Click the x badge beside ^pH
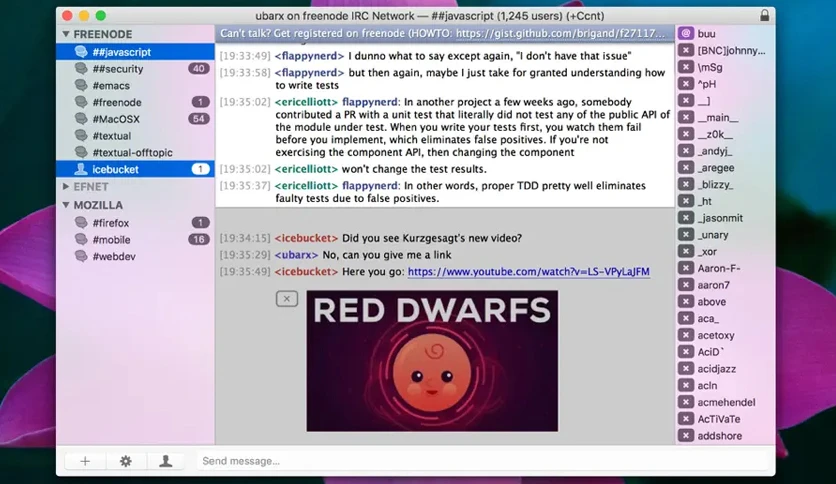This screenshot has width=836, height=484. 686,84
